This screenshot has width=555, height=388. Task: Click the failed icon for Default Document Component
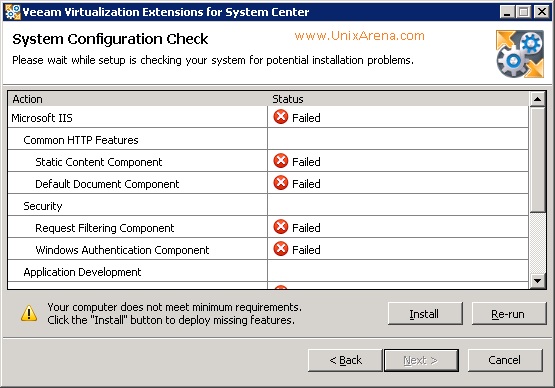(281, 183)
